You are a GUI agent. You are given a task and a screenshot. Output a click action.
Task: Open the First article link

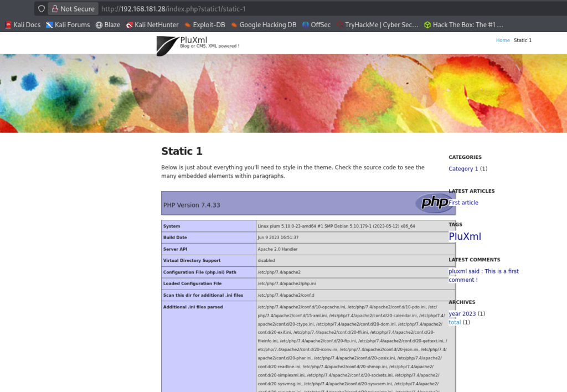[x=463, y=203]
